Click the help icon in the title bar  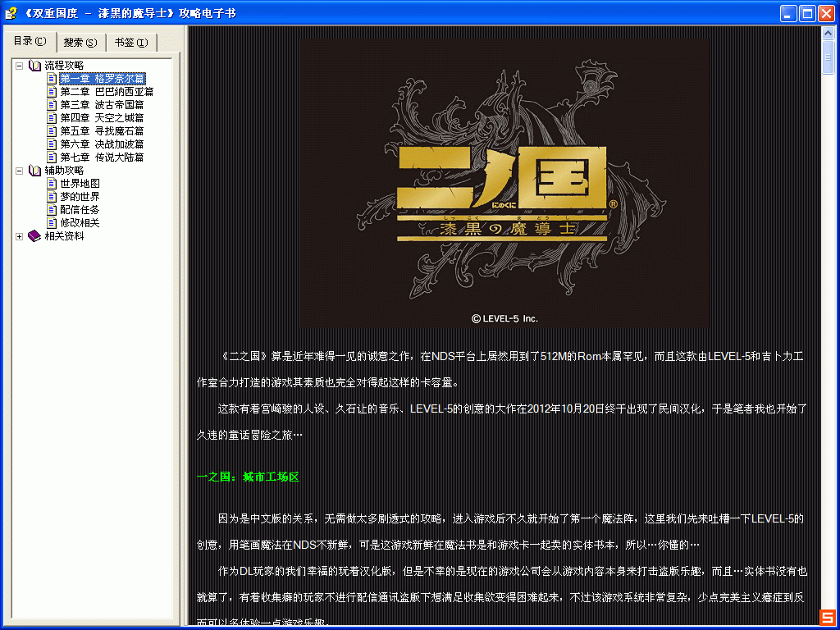coord(11,13)
